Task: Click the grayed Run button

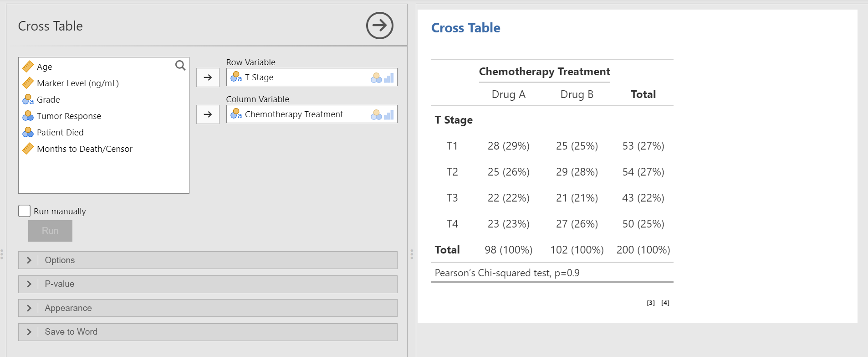Action: click(x=50, y=231)
